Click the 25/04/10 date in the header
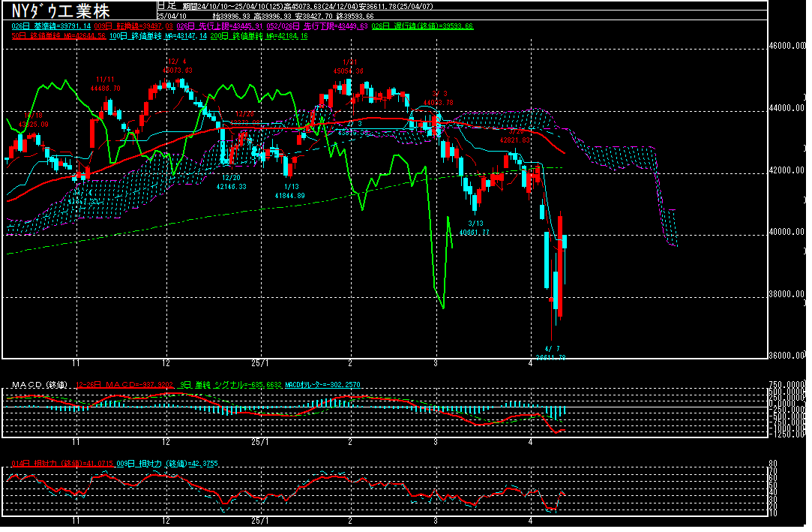812x532 pixels. point(172,16)
